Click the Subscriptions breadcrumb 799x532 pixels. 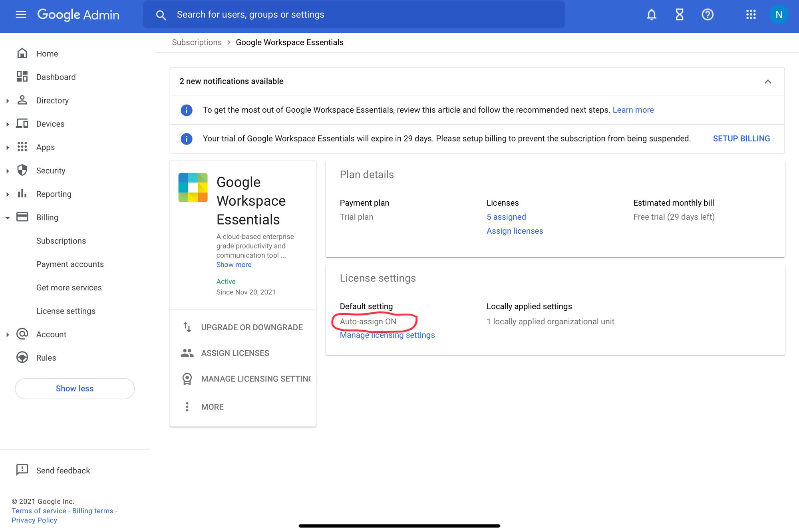coord(197,42)
